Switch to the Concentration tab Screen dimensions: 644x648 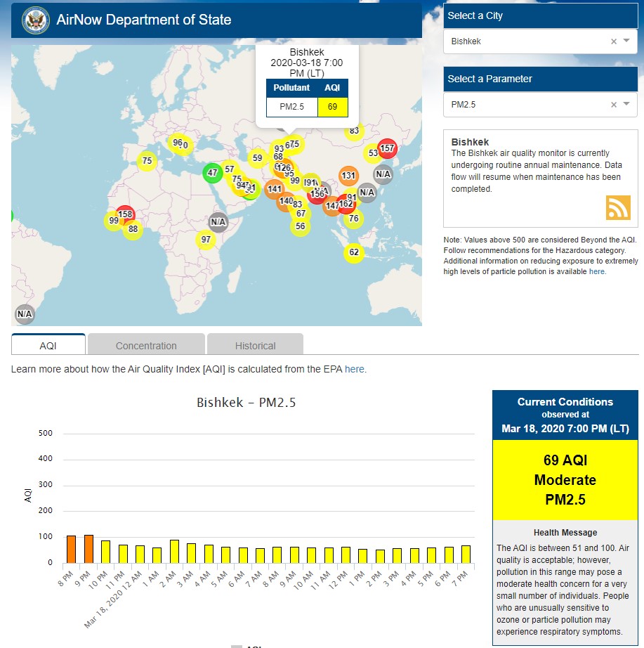(x=146, y=345)
